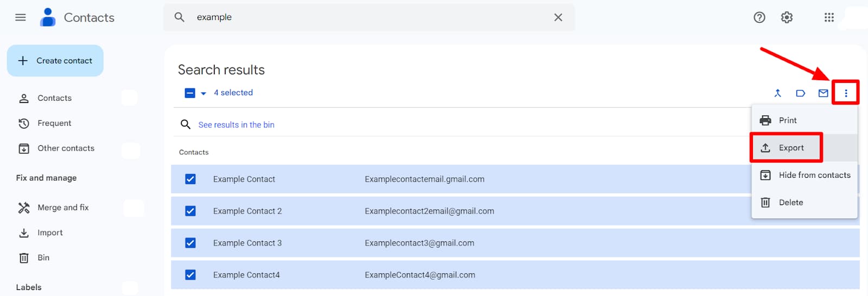Open Contacts in the sidebar

tap(54, 98)
